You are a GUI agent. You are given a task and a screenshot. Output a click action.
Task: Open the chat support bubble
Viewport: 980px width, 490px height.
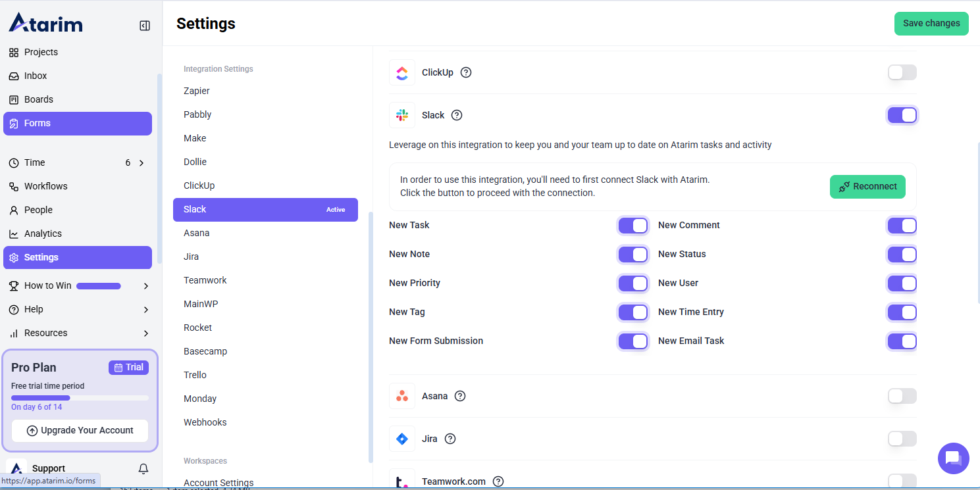coord(953,458)
